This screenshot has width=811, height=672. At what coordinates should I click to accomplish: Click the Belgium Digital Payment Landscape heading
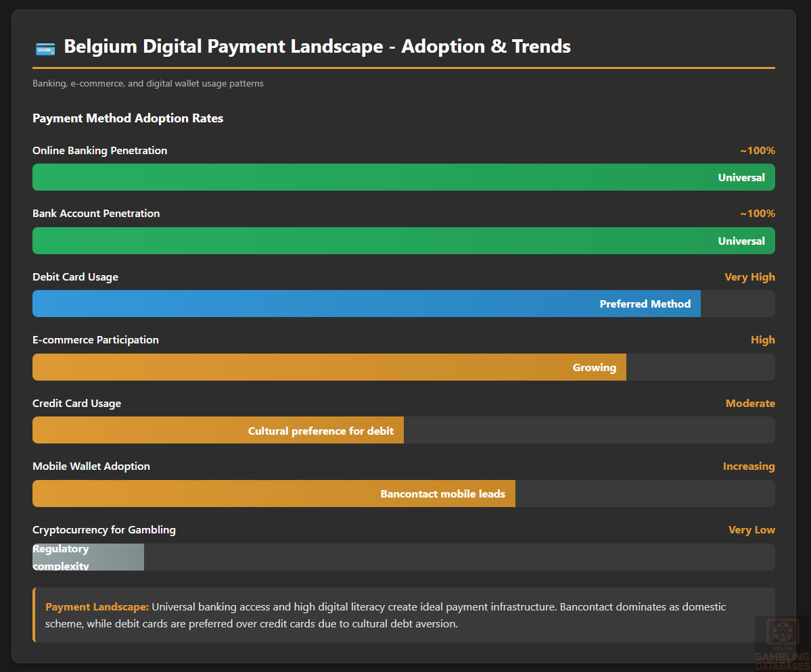(317, 47)
